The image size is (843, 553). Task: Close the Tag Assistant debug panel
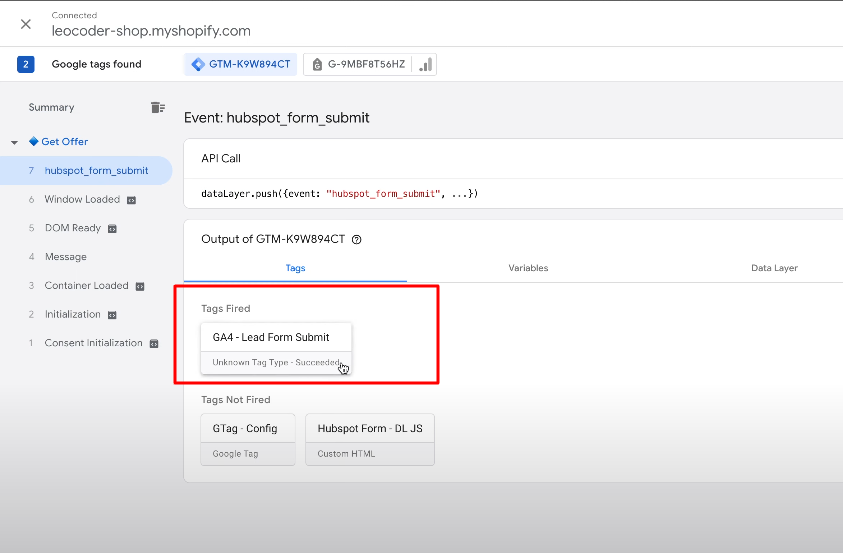(x=25, y=24)
